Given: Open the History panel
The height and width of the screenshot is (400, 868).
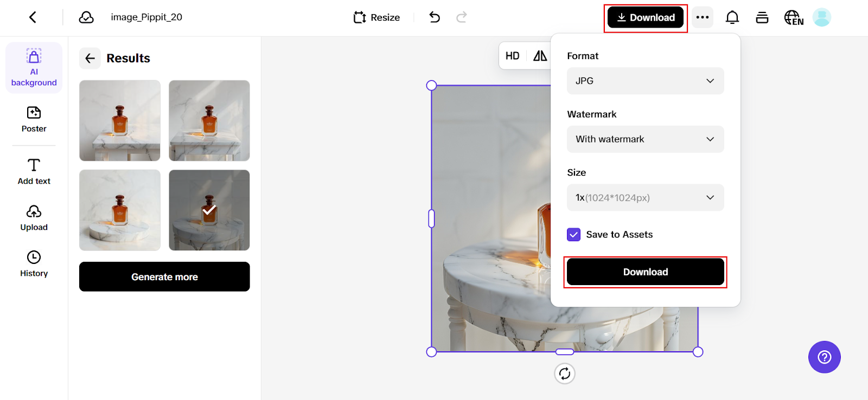Looking at the screenshot, I should pyautogui.click(x=34, y=264).
